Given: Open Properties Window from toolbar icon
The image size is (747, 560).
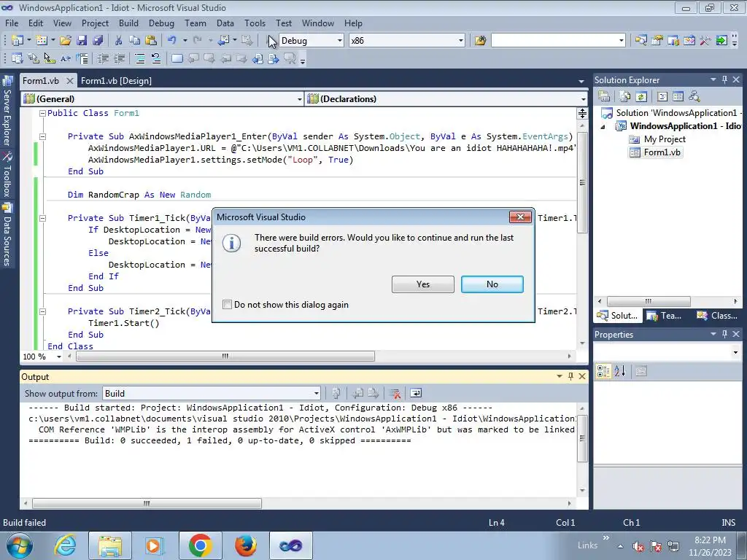Looking at the screenshot, I should 657,41.
